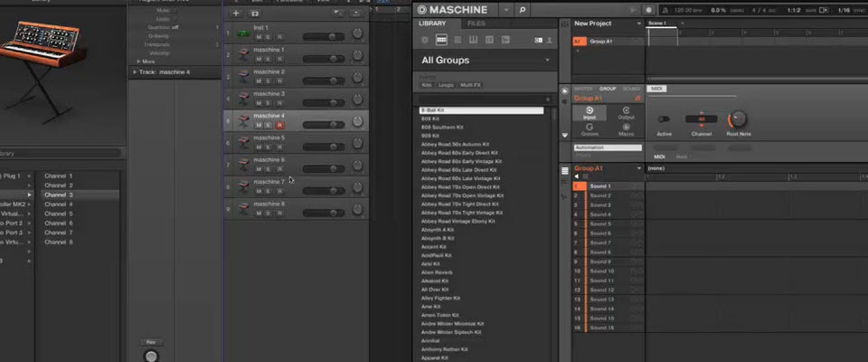Disable record on maschine 4 track
Viewport: 868px width, 362px height.
[279, 125]
